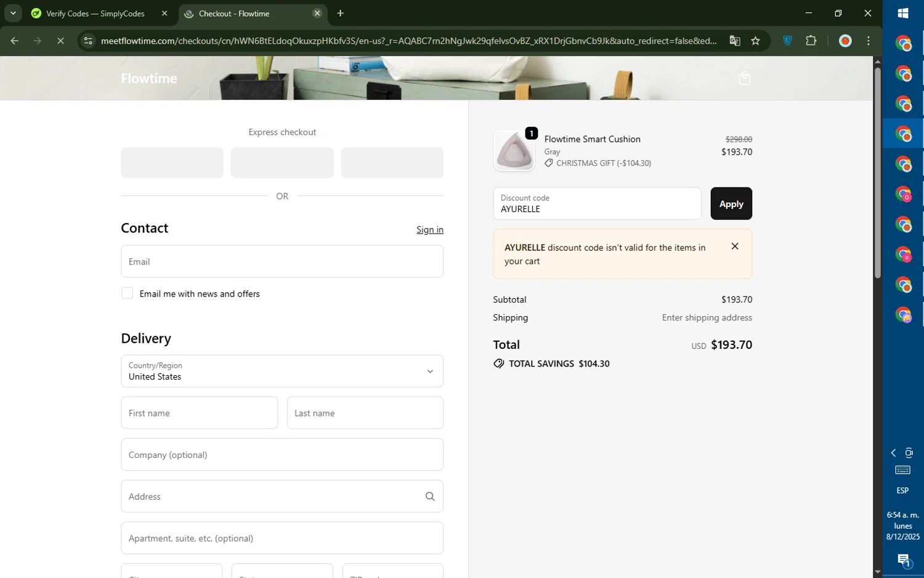Screen dimensions: 924x578
Task: Click the highlighted active Chrome taskbar icon
Action: click(x=903, y=134)
